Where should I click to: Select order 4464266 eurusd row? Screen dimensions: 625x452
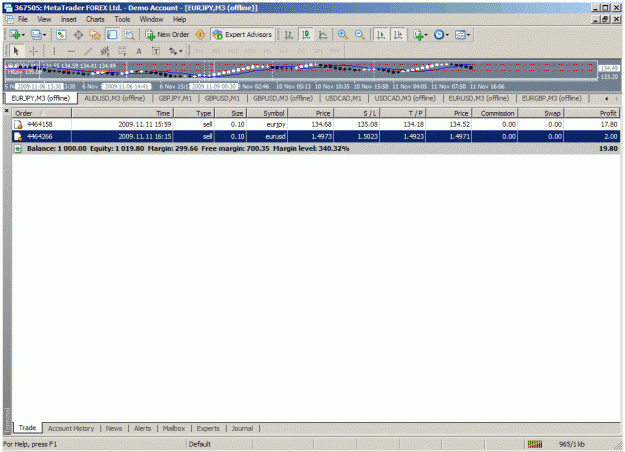(316, 136)
